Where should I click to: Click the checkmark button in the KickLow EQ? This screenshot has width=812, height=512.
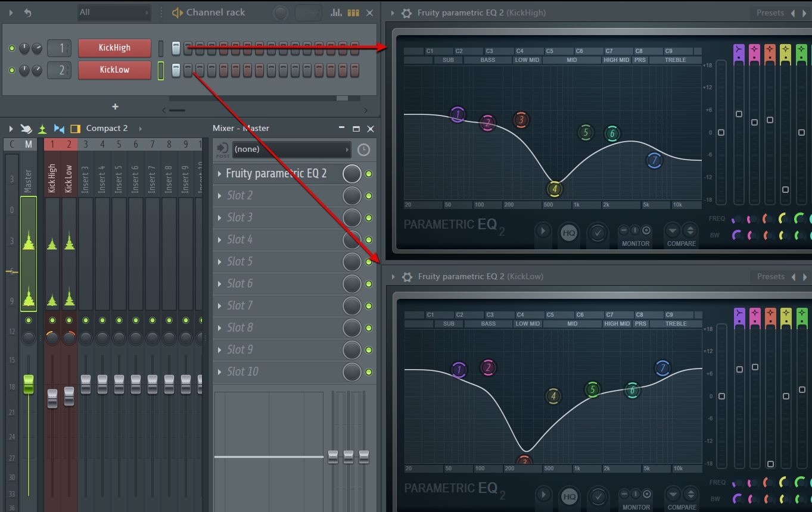598,496
